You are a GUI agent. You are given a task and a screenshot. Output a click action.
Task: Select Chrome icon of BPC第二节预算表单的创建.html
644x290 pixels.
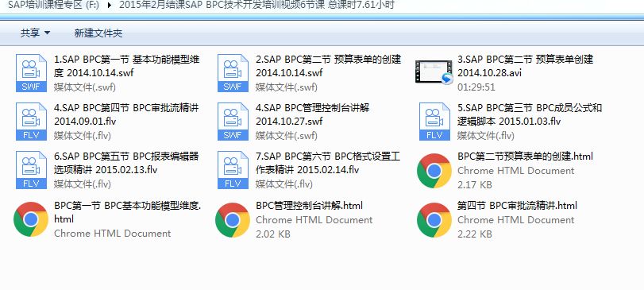434,171
